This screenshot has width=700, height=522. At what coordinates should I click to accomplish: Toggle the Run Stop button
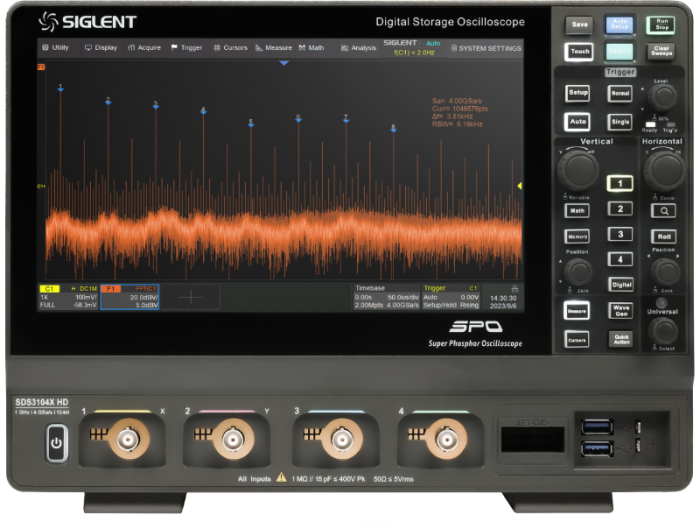pyautogui.click(x=661, y=25)
